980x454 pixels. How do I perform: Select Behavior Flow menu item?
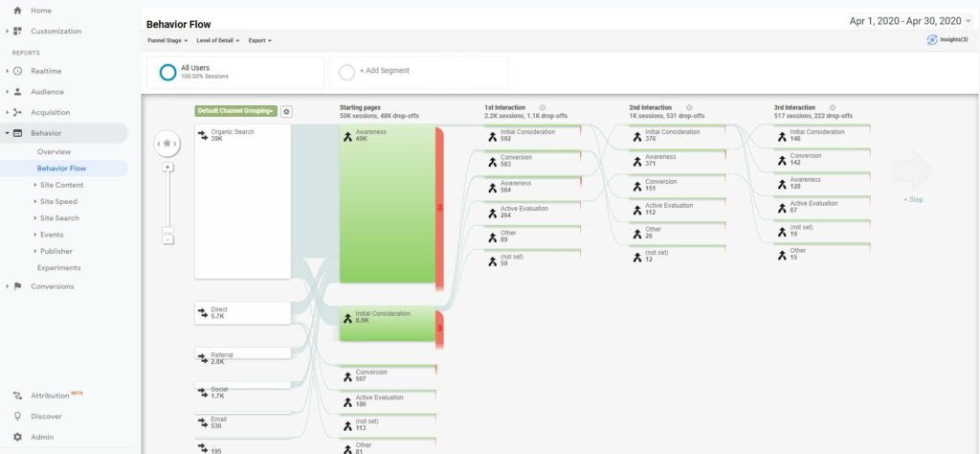point(61,169)
